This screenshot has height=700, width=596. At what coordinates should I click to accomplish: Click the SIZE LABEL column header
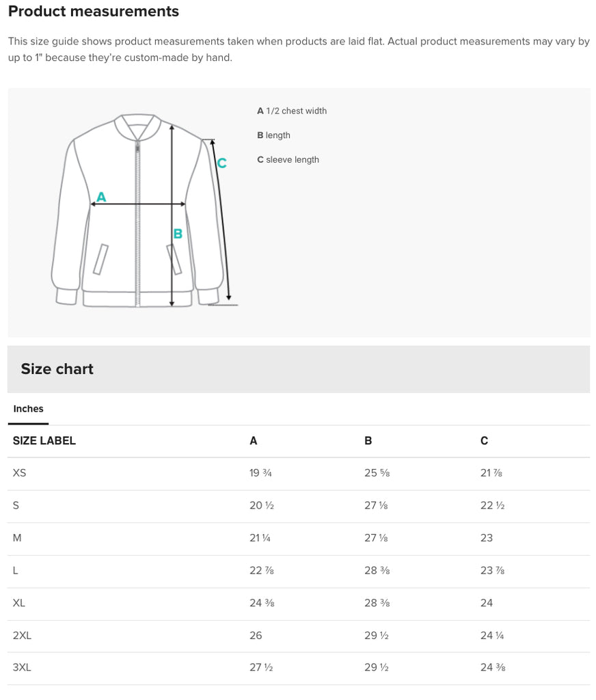pos(44,441)
